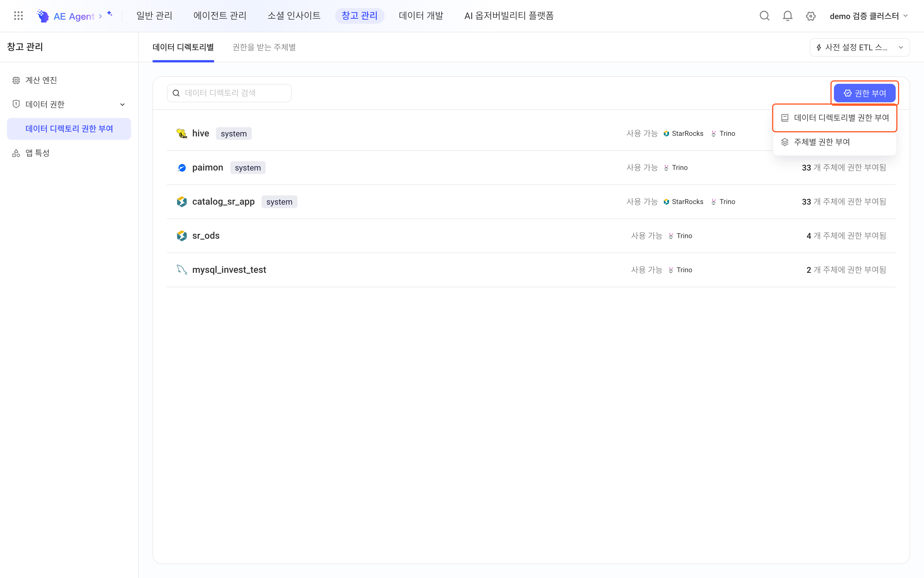Switch to 권한을 받는 주체별 tab
This screenshot has height=578, width=924.
tap(264, 47)
